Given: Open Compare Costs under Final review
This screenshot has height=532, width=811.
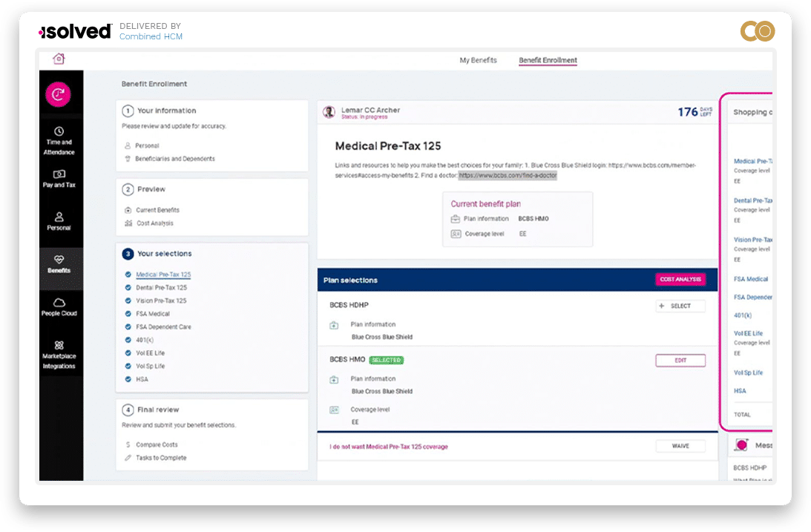Looking at the screenshot, I should (x=157, y=444).
